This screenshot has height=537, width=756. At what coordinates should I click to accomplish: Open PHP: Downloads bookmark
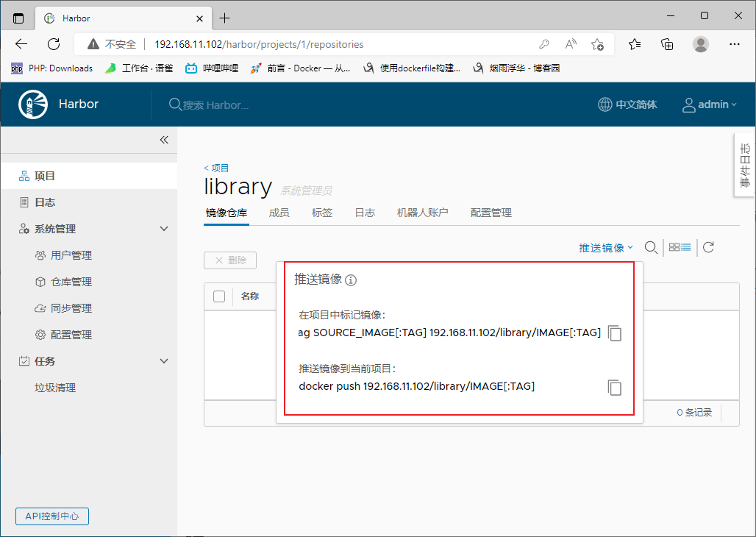(51, 68)
